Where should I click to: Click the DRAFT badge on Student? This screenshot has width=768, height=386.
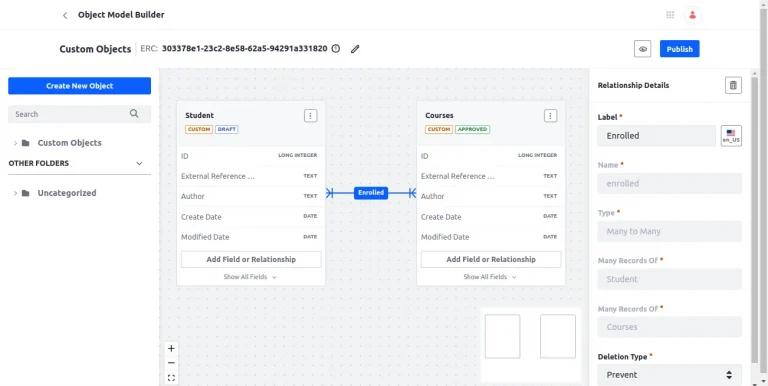(227, 129)
